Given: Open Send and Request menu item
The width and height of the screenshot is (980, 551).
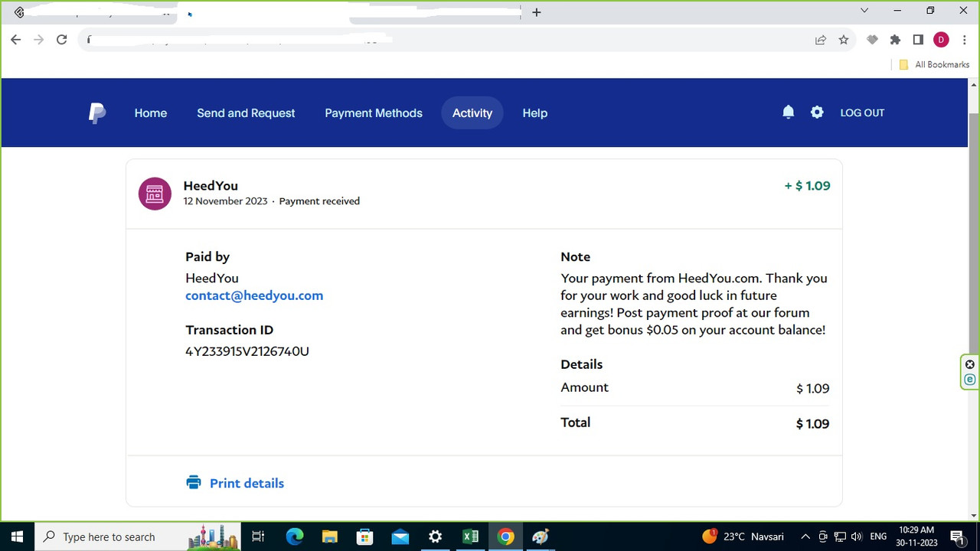Looking at the screenshot, I should (x=246, y=112).
